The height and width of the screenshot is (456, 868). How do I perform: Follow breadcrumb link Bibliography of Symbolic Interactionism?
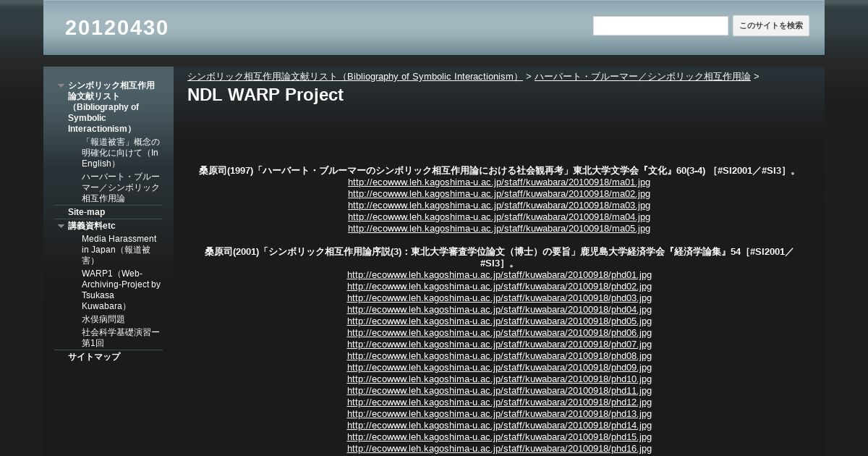click(x=355, y=76)
